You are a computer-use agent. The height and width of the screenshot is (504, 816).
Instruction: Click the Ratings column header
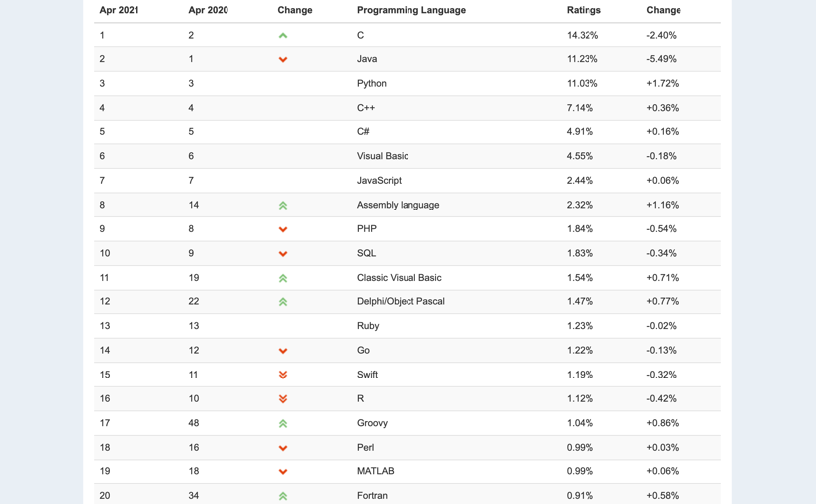[x=584, y=10]
